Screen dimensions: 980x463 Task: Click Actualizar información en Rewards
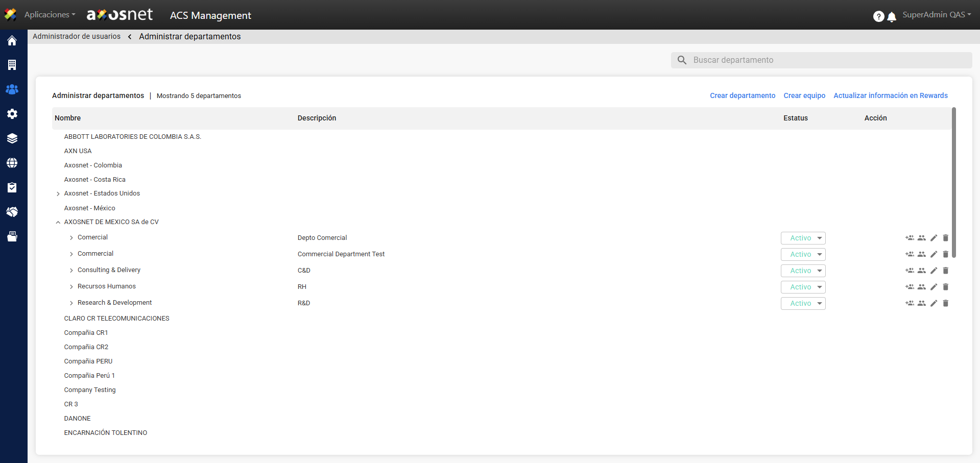point(891,95)
